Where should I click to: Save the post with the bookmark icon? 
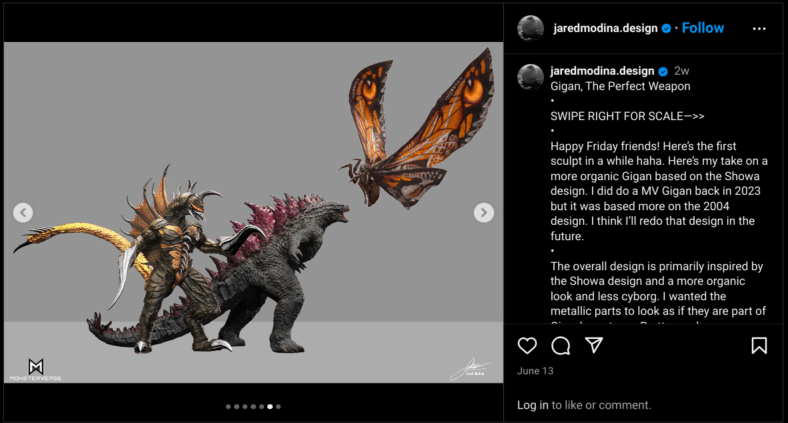click(x=759, y=346)
